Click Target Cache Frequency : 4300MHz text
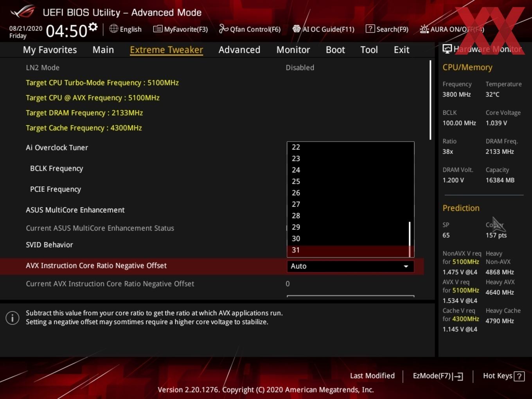 click(84, 128)
